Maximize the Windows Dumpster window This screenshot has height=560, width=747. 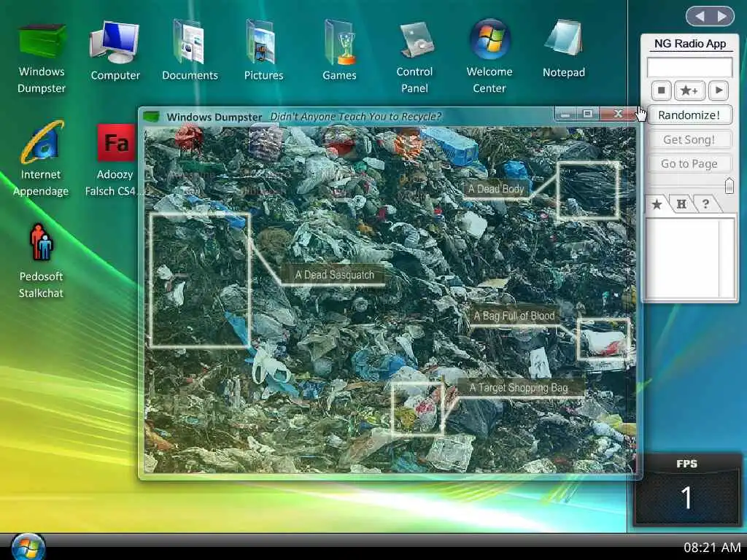(588, 114)
